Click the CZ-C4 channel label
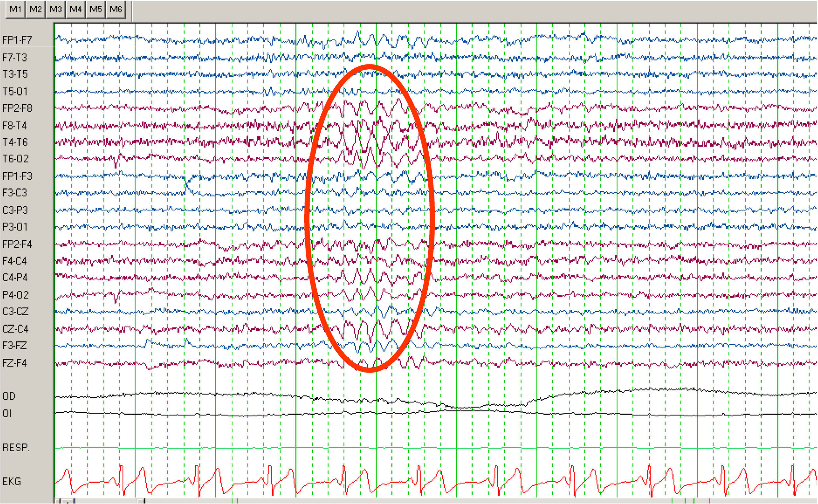The image size is (818, 504). (x=15, y=329)
